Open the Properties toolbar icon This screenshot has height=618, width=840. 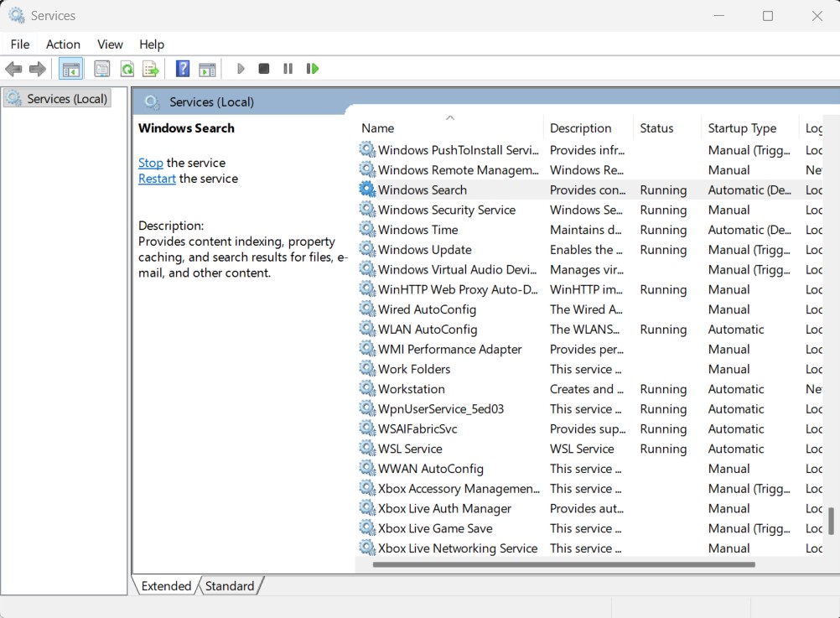pyautogui.click(x=101, y=69)
